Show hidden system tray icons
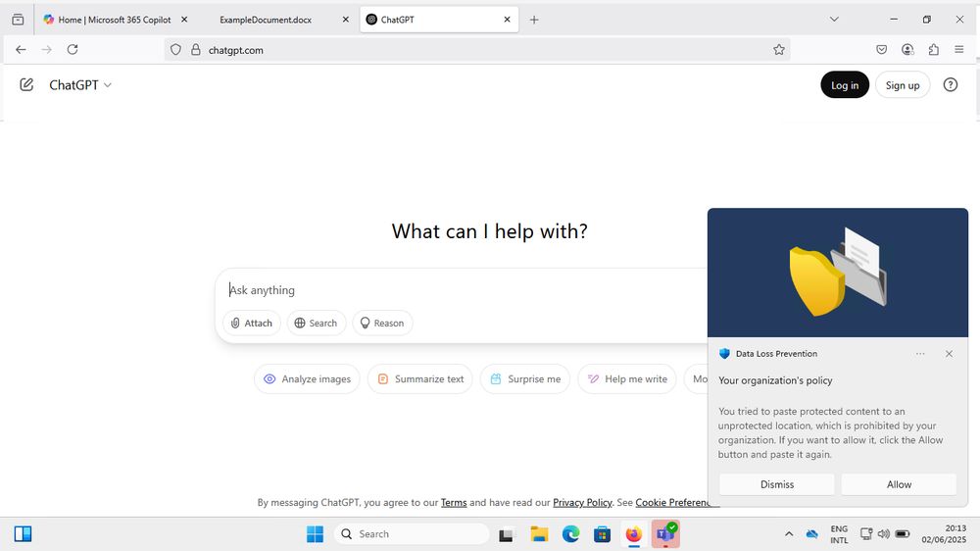980x551 pixels. (789, 534)
